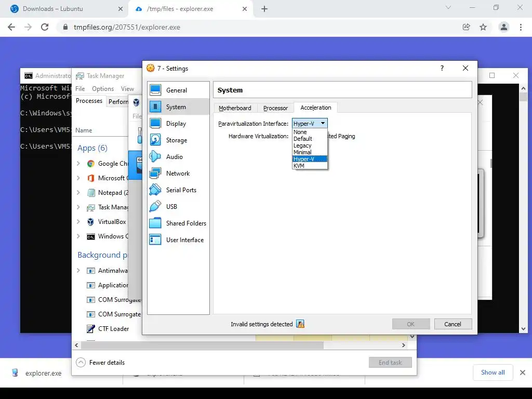The width and height of the screenshot is (532, 399).
Task: Open the Storage disk icon
Action: 155,140
